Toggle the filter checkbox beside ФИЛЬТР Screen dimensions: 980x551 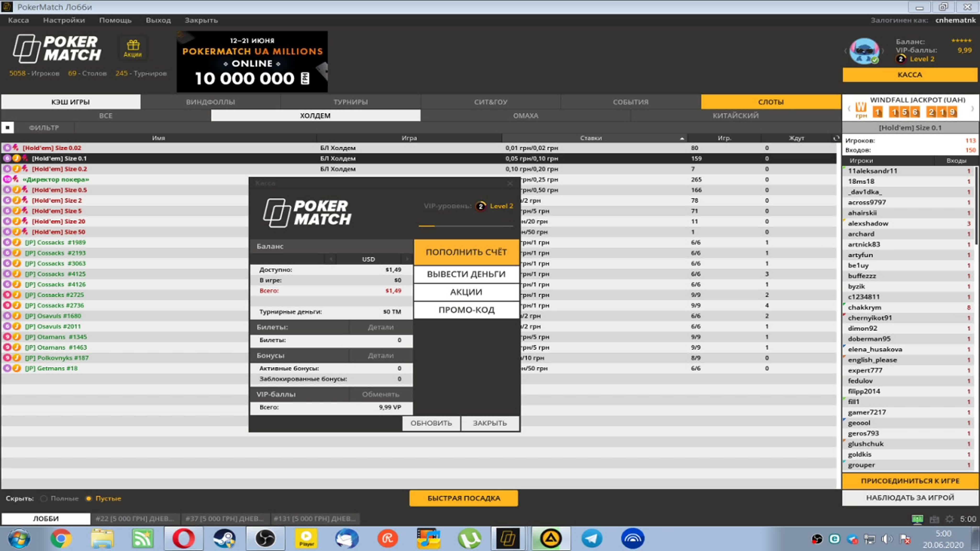tap(8, 127)
